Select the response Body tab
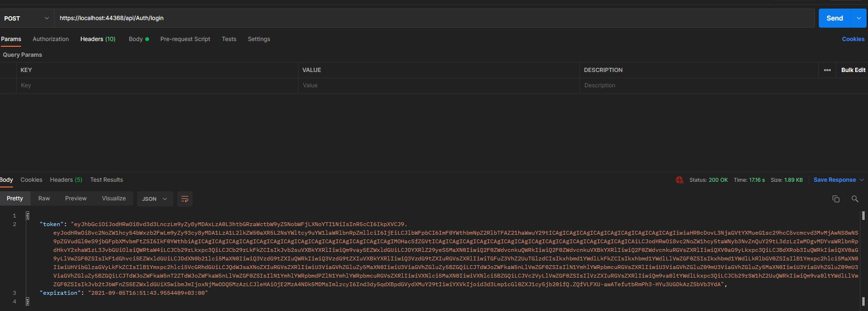This screenshot has width=868, height=311. (6, 180)
